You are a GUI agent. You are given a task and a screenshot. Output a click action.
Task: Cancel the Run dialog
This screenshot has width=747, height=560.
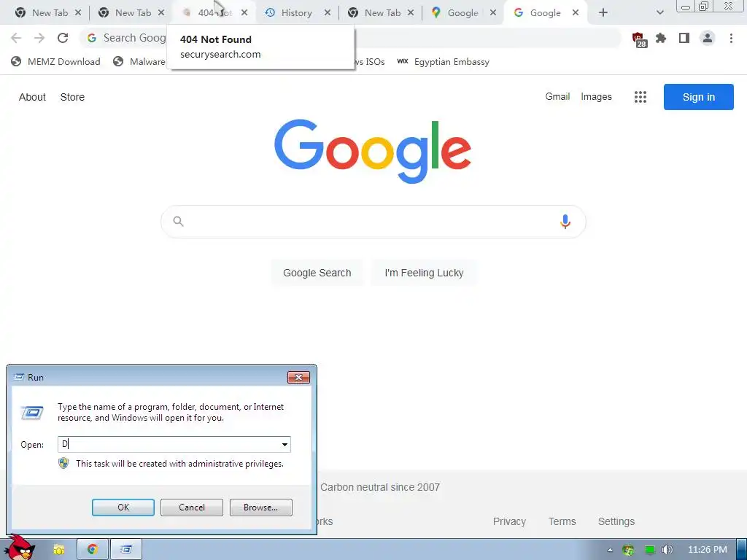coord(192,507)
